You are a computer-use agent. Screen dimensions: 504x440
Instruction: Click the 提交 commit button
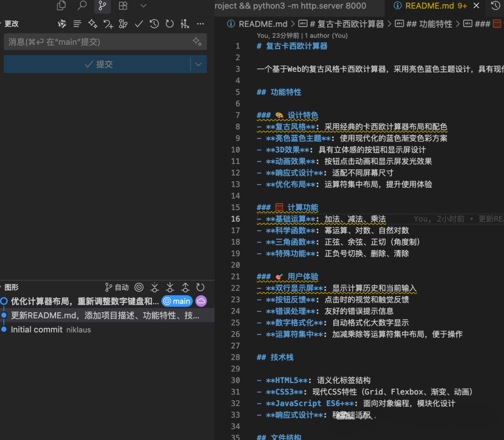click(98, 64)
